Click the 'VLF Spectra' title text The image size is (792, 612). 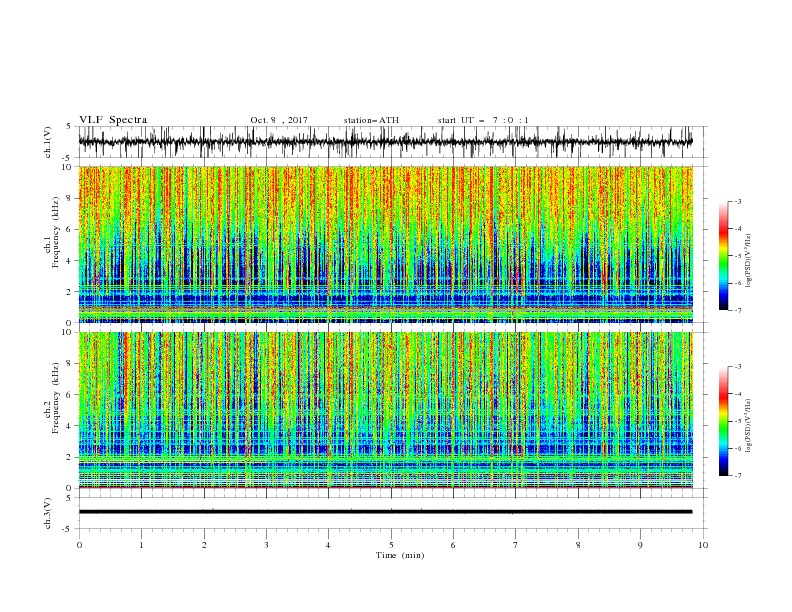(113, 120)
